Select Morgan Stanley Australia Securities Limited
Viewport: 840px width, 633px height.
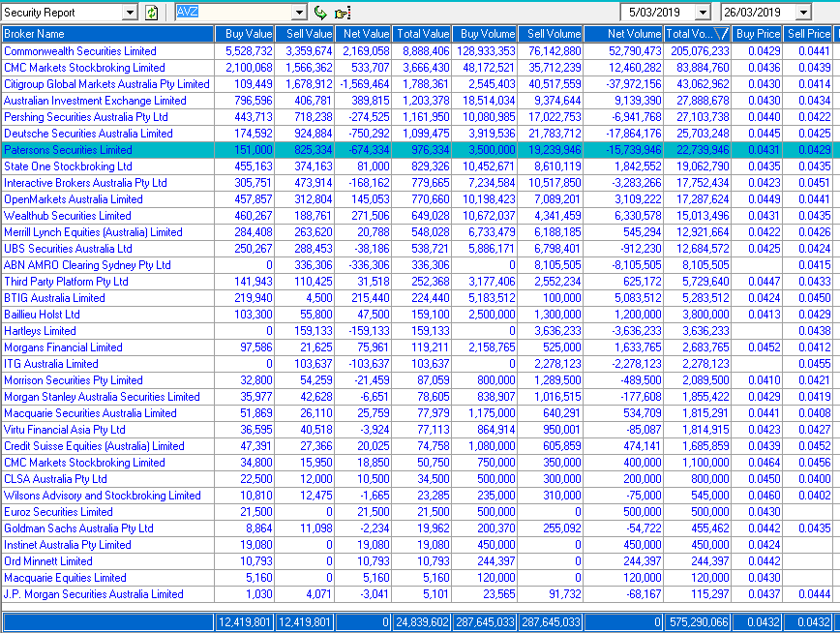(102, 397)
